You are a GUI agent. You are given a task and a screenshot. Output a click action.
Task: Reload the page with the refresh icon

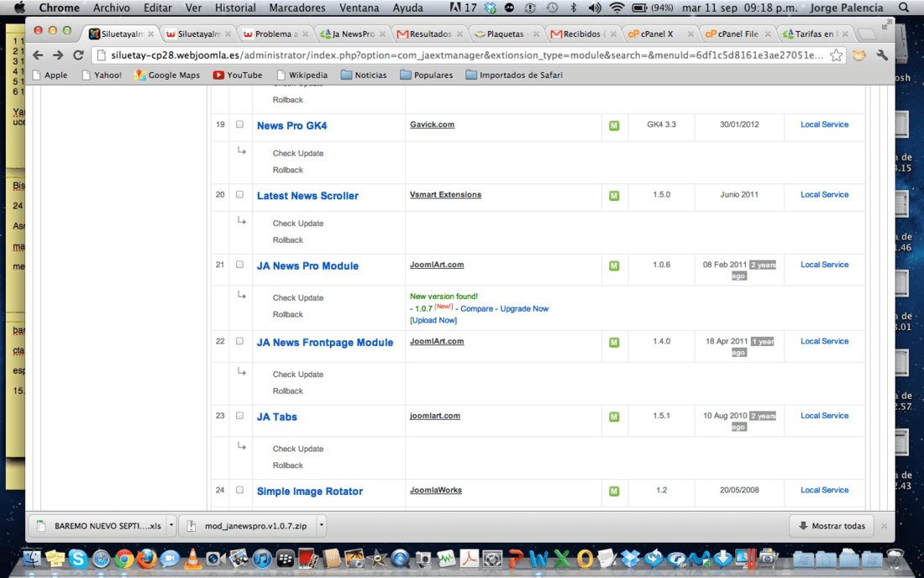[78, 55]
